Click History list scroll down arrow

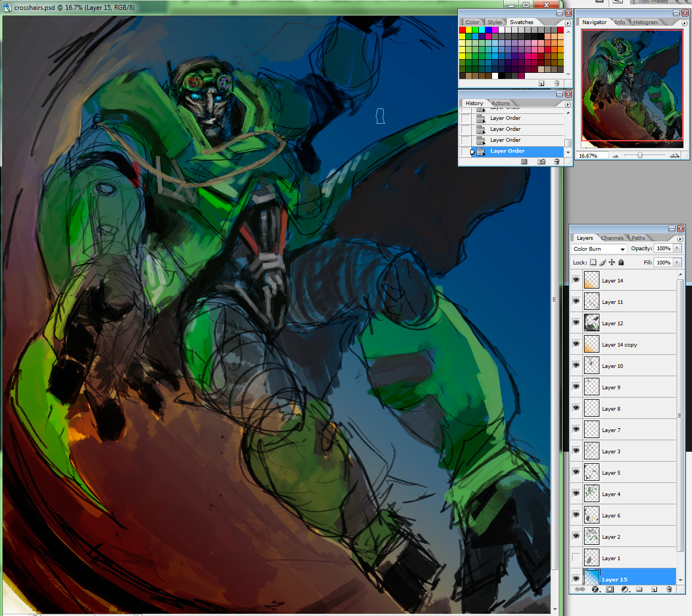tap(568, 152)
